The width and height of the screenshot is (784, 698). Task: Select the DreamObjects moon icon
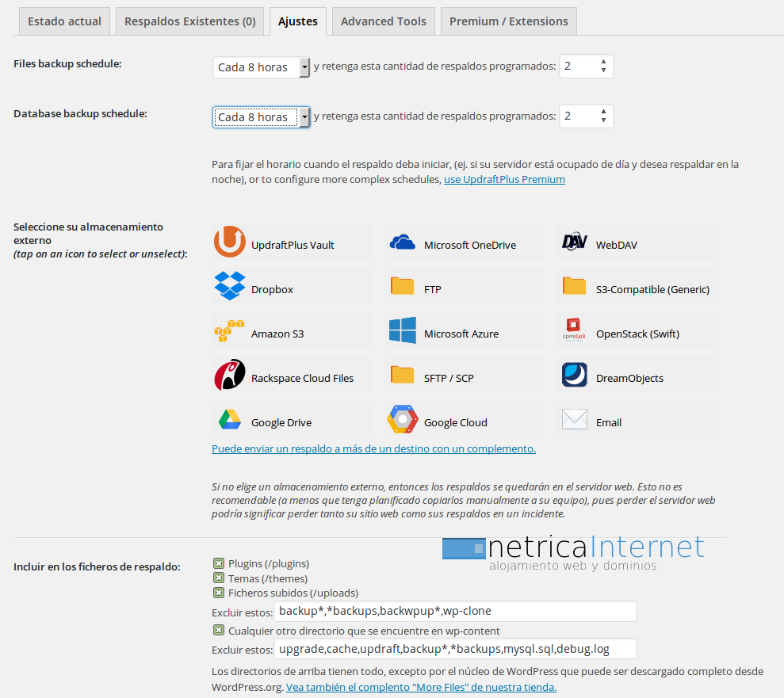pyautogui.click(x=575, y=375)
